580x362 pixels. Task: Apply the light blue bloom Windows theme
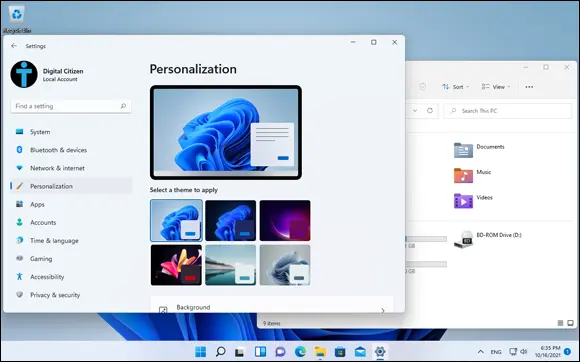(x=176, y=220)
